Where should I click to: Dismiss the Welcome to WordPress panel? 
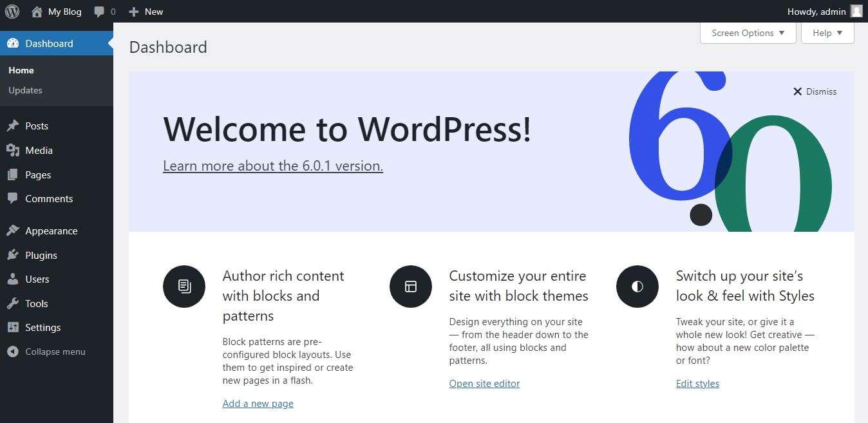point(815,91)
